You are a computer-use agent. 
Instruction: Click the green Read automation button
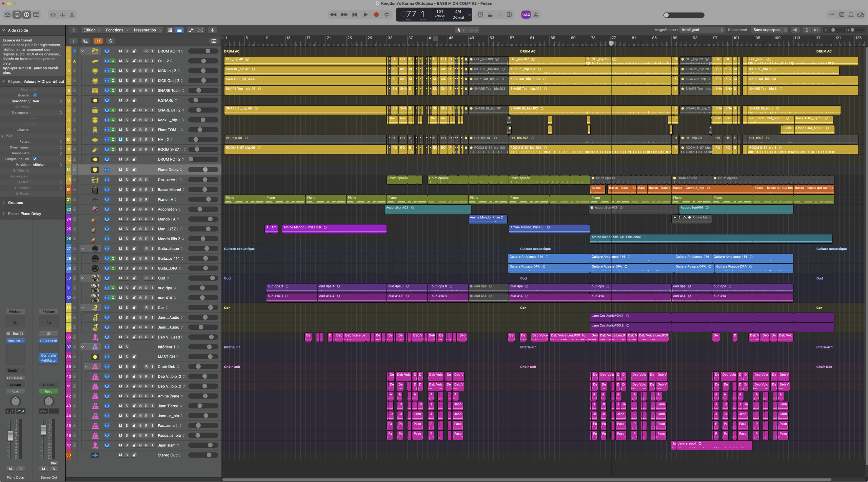(48, 391)
